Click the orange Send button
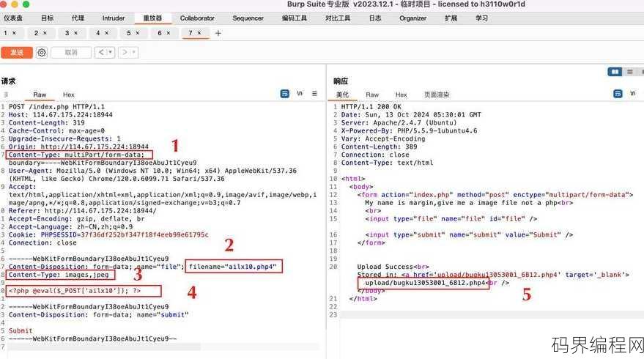The image size is (644, 359). click(17, 53)
